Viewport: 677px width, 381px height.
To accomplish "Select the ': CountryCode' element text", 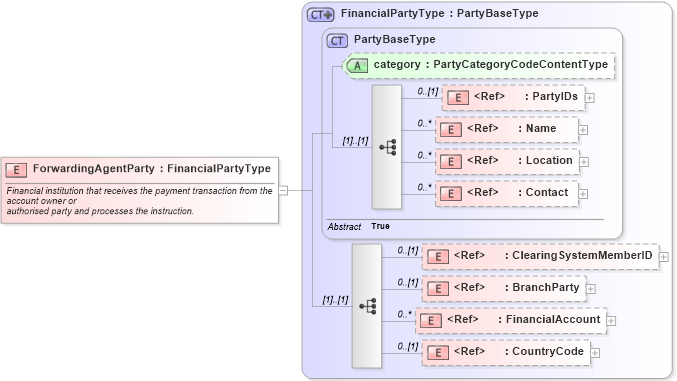I will (544, 351).
